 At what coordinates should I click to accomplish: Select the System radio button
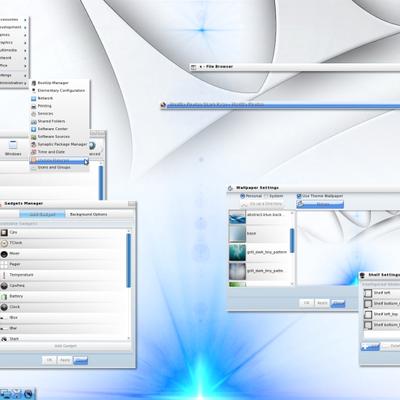[x=266, y=196]
